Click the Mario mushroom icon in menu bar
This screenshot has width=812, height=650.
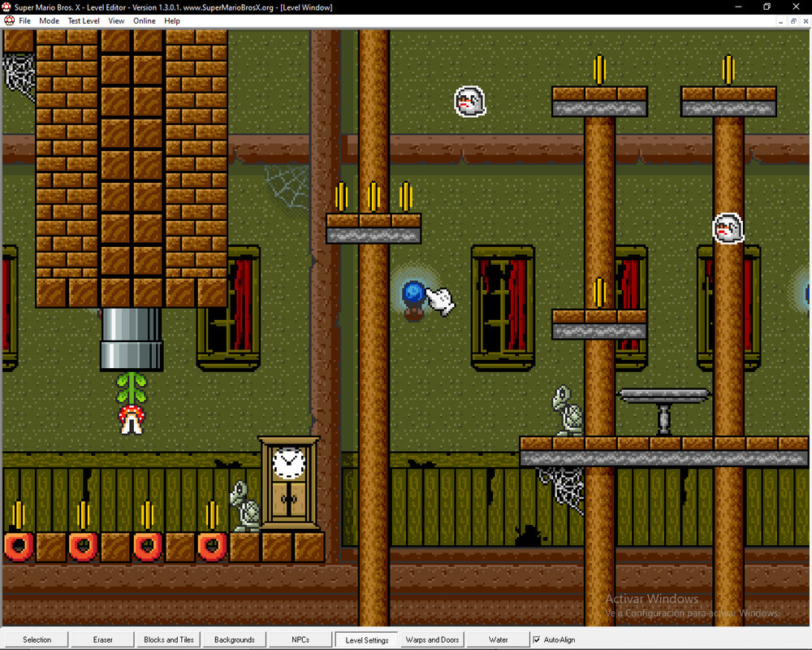tap(9, 21)
